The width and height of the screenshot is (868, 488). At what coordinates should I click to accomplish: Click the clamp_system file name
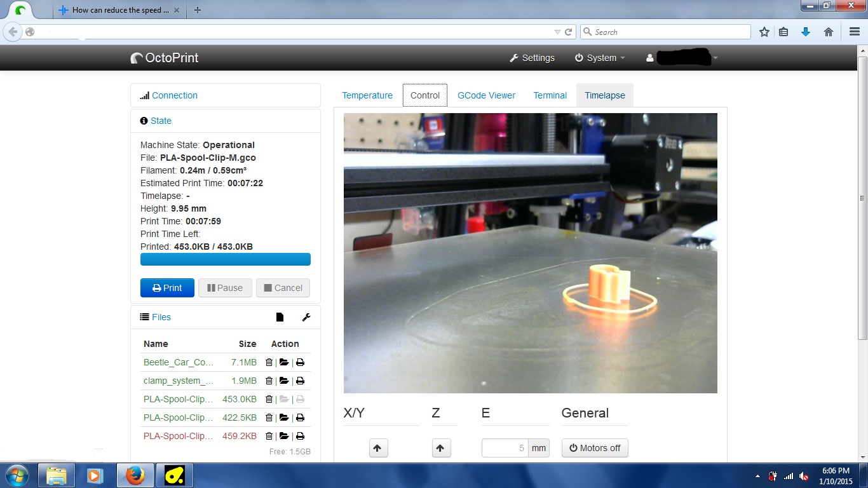coord(179,381)
